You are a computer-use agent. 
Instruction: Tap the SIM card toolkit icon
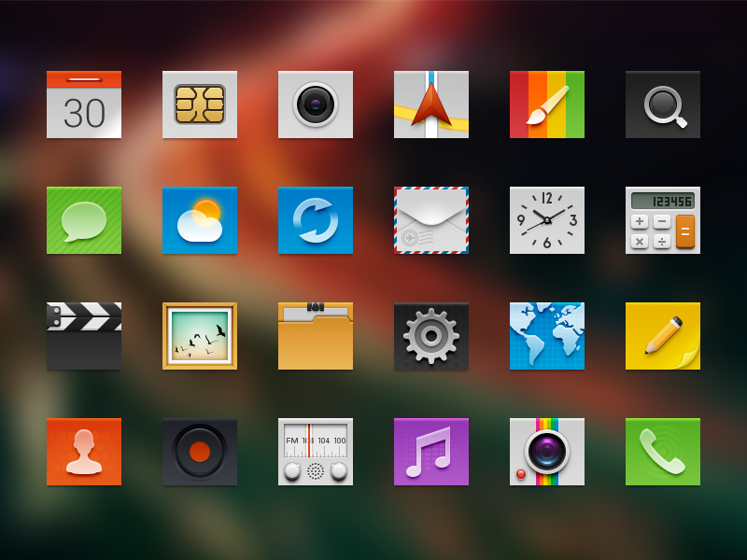tap(200, 105)
